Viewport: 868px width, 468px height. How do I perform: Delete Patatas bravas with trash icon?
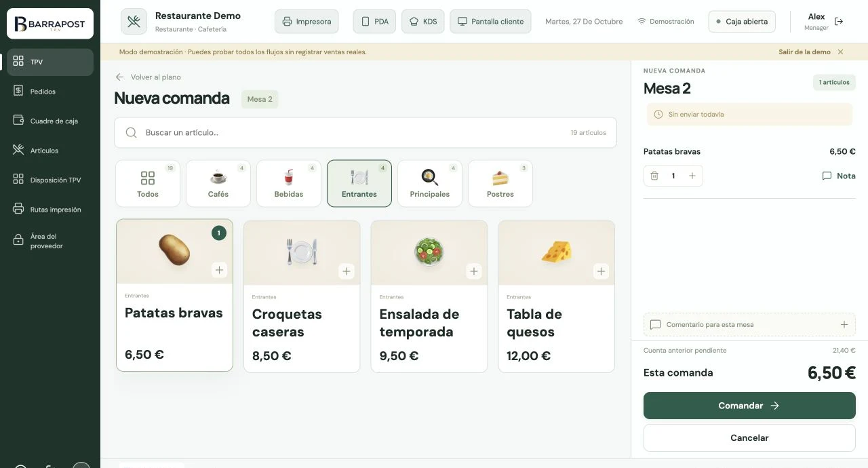coord(654,176)
